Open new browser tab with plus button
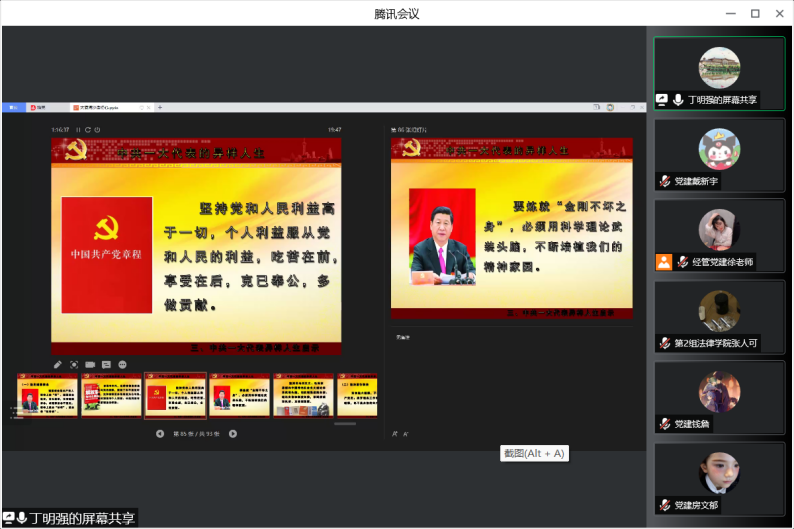The height and width of the screenshot is (529, 794). pyautogui.click(x=160, y=107)
